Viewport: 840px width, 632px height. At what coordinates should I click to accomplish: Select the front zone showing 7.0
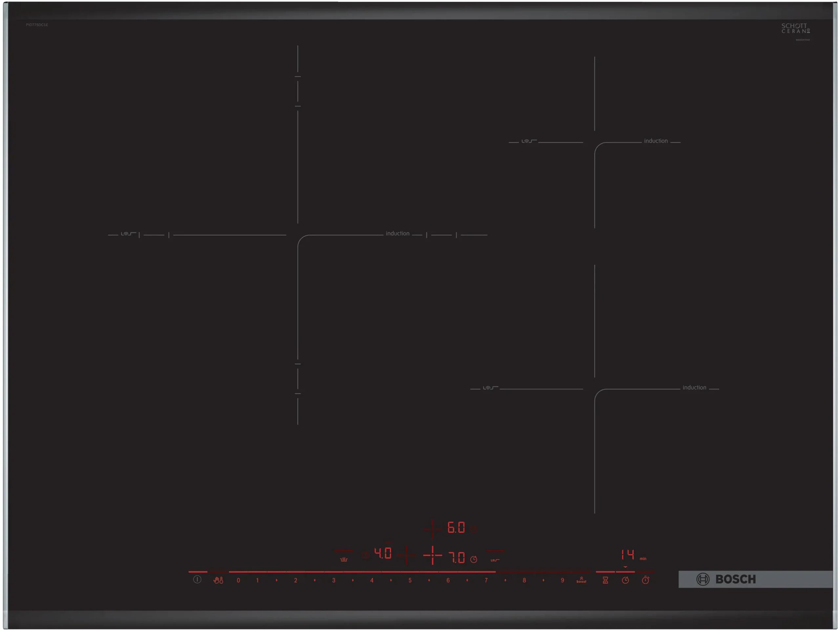point(456,557)
